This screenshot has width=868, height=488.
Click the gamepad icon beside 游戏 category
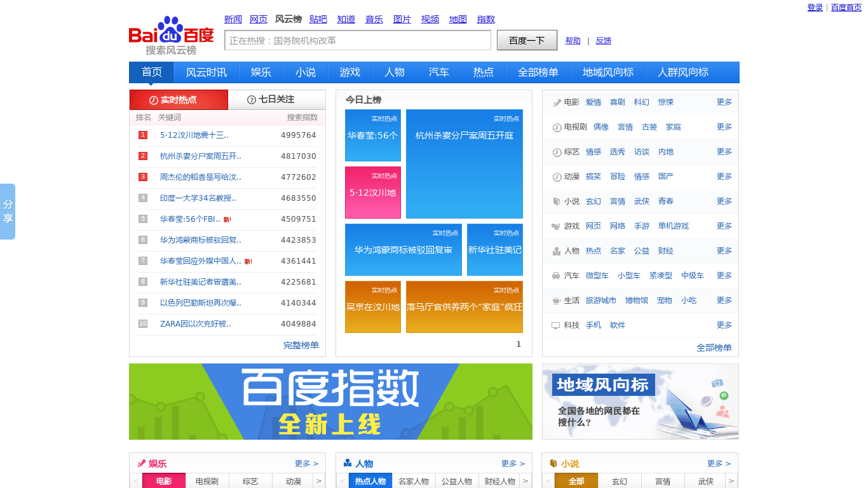tap(557, 226)
